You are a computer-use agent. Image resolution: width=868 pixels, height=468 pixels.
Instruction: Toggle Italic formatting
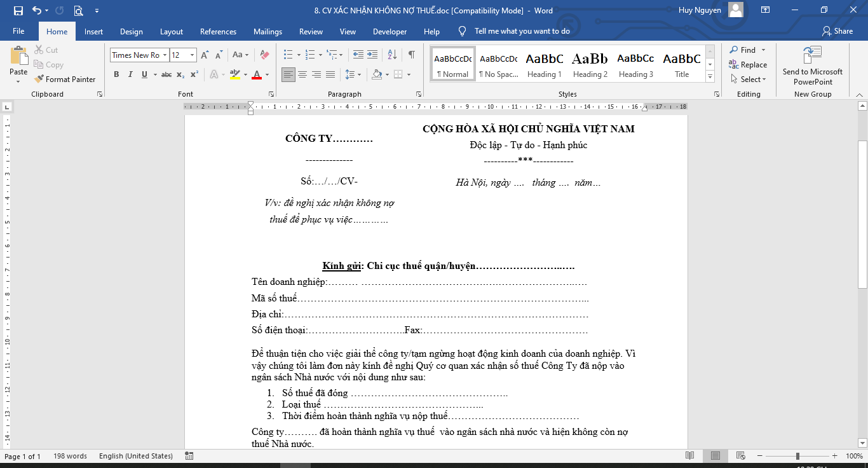point(130,75)
